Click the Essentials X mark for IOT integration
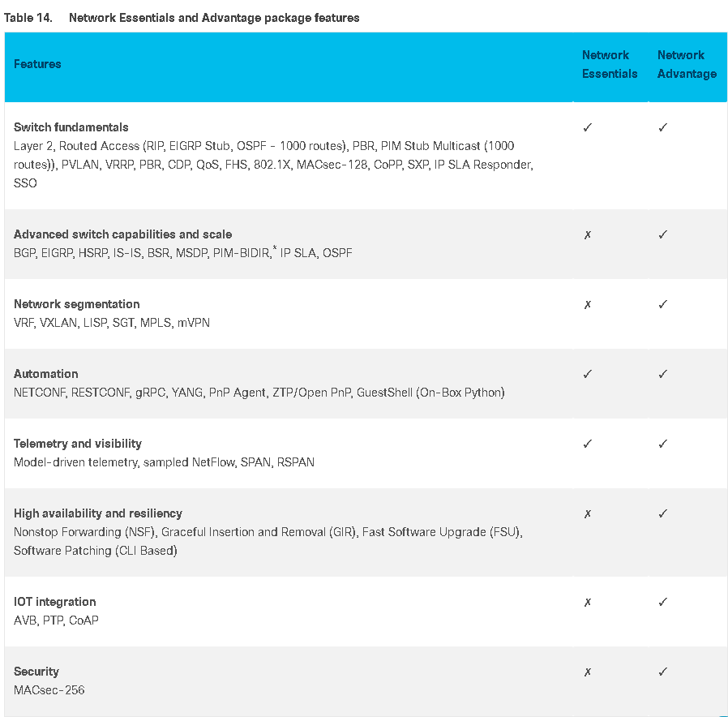Screen dimensions: 728x717 point(587,603)
